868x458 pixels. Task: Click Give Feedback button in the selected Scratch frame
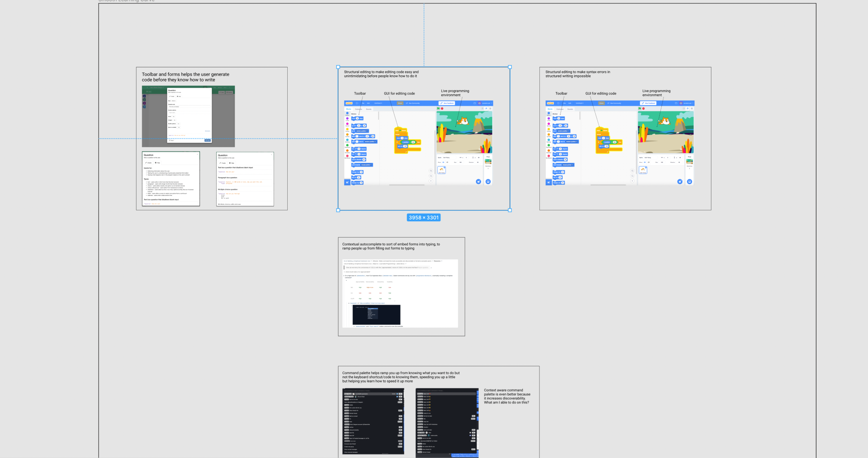coord(447,103)
